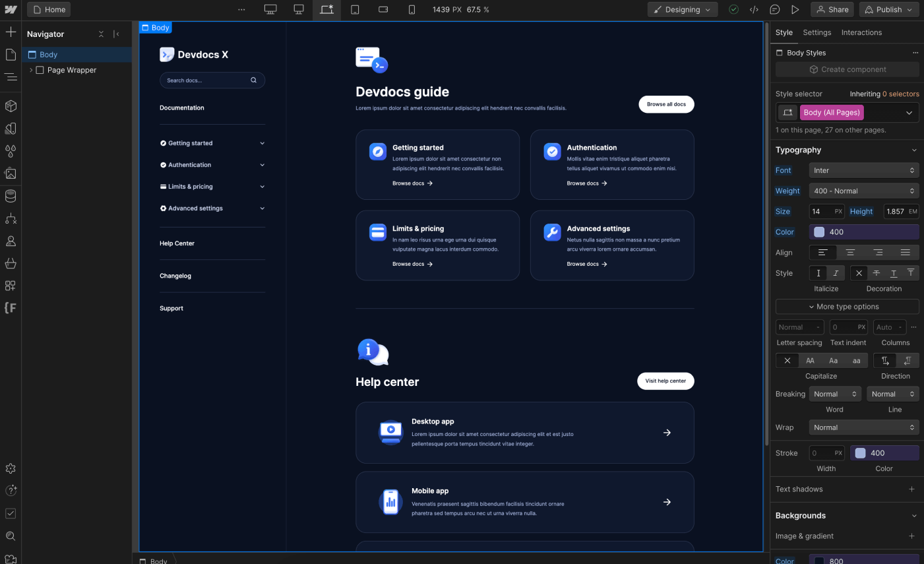Click the Publish button
924x564 pixels.
[884, 9]
